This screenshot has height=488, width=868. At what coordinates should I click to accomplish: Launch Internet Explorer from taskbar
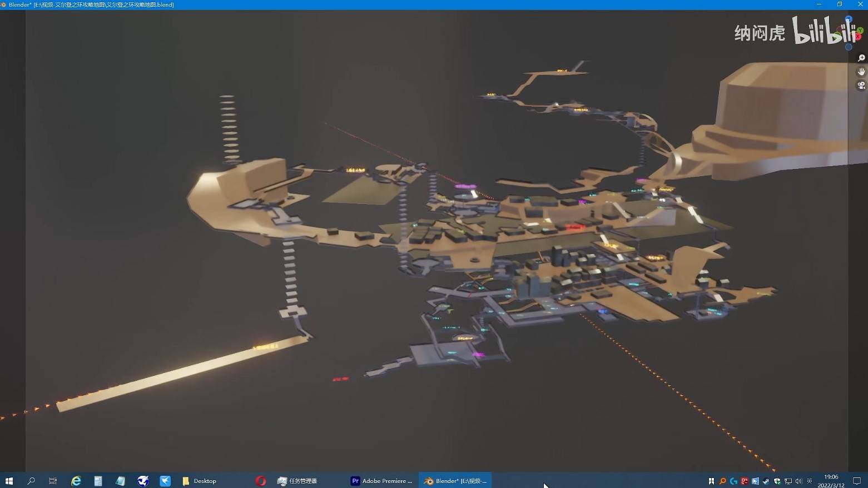tap(76, 481)
